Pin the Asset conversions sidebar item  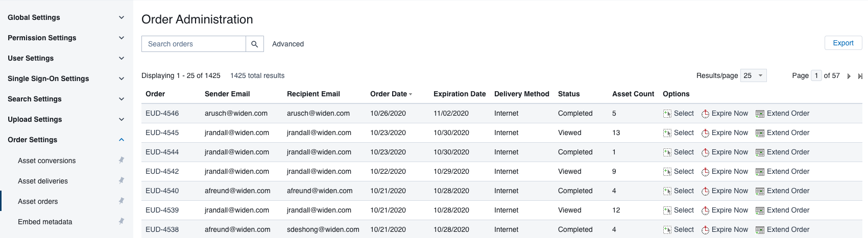pyautogui.click(x=122, y=160)
